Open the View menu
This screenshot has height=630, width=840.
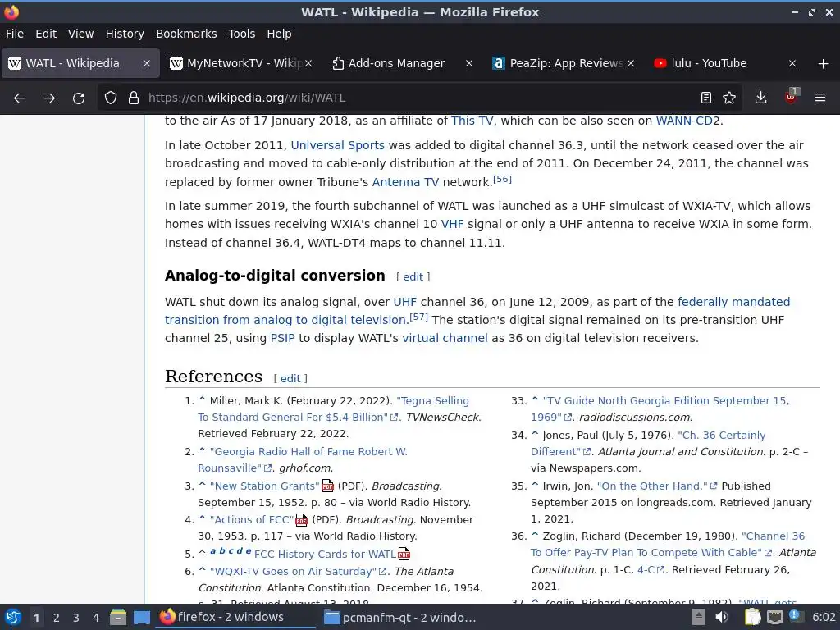pyautogui.click(x=81, y=34)
